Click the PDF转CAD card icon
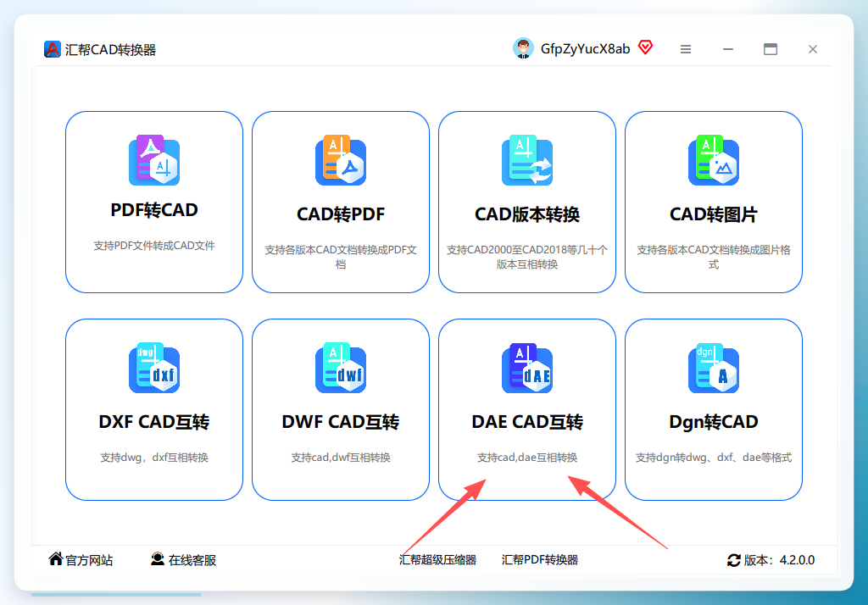 154,160
